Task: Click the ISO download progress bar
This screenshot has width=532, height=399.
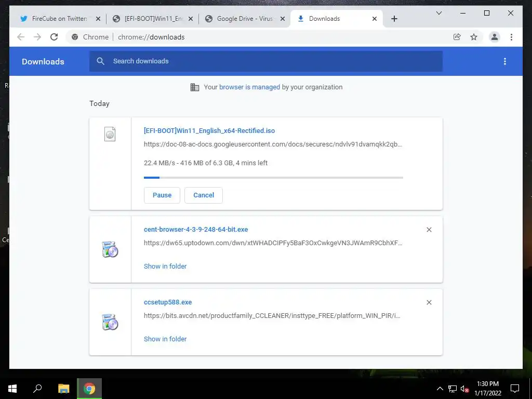Action: pyautogui.click(x=273, y=178)
